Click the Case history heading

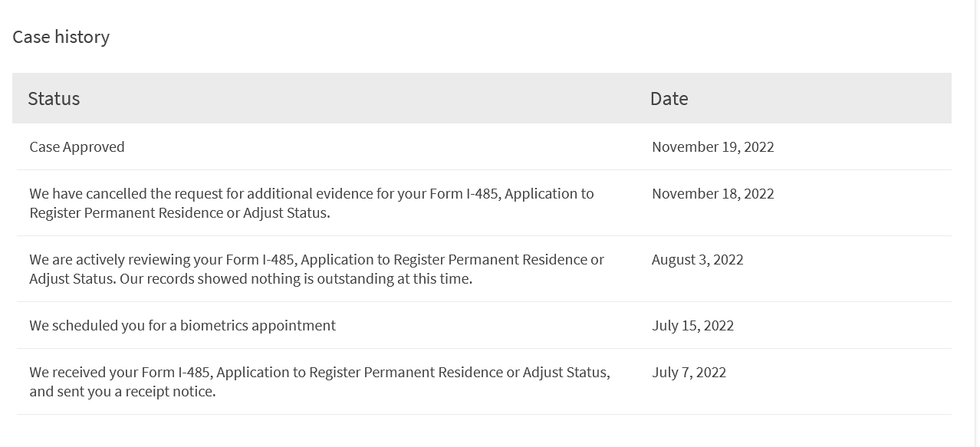coord(61,37)
